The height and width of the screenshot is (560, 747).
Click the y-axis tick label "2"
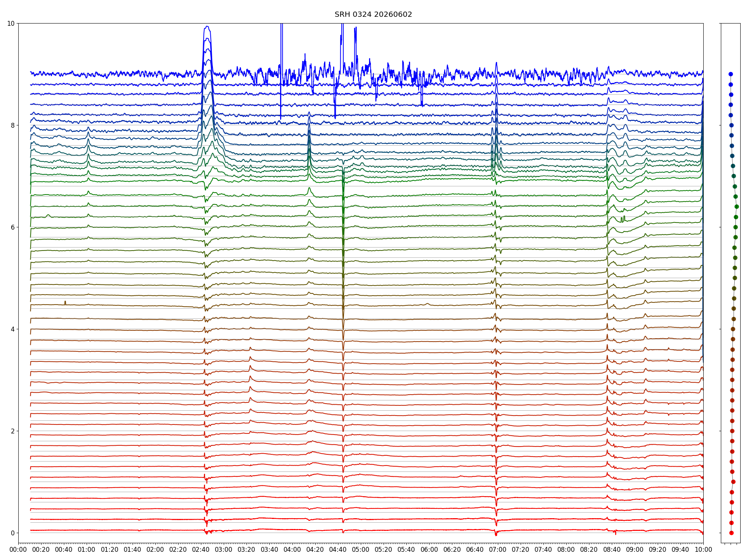pyautogui.click(x=13, y=431)
